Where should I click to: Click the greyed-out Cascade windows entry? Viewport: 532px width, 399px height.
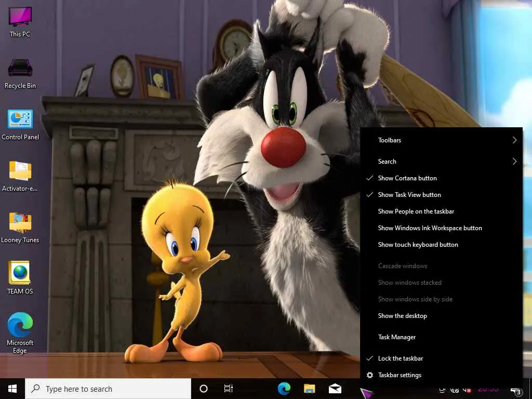coord(441,266)
